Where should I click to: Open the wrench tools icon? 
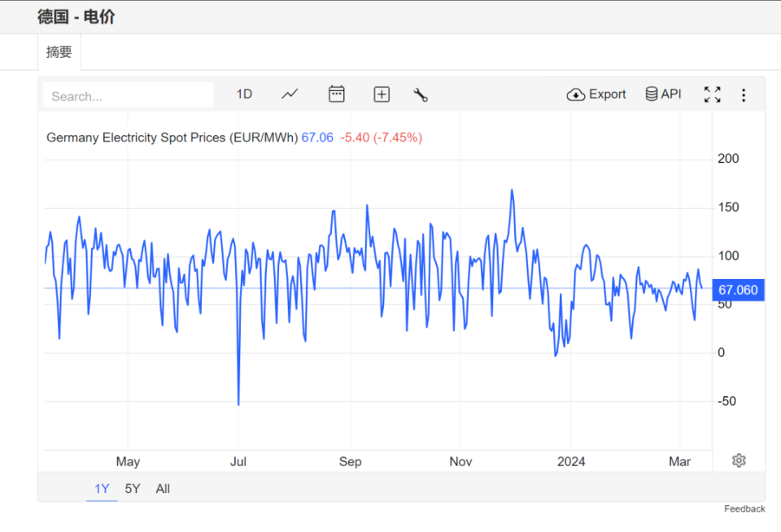coord(421,94)
